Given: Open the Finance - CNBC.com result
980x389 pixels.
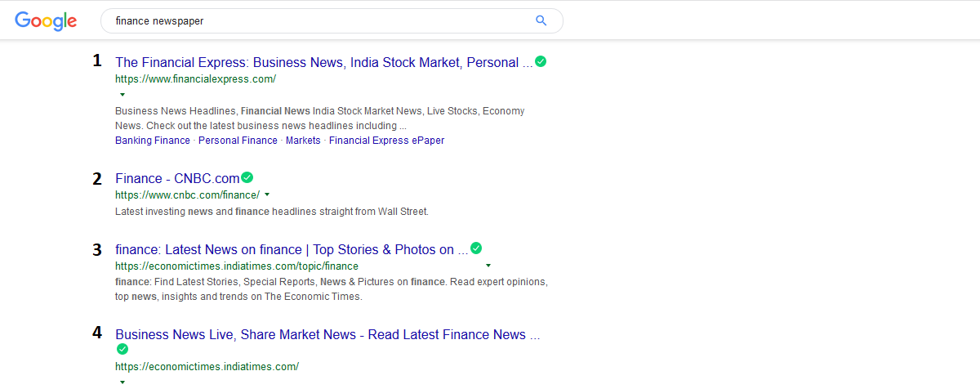Looking at the screenshot, I should pos(177,178).
